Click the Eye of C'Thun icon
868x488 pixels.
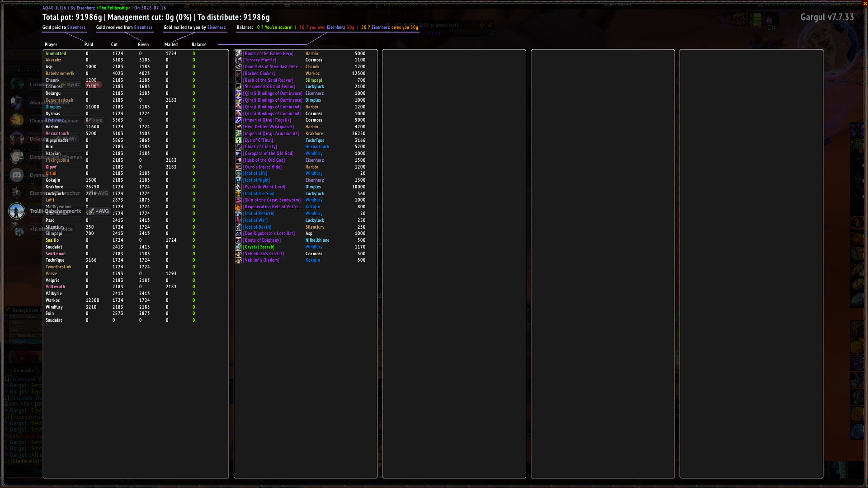(238, 140)
